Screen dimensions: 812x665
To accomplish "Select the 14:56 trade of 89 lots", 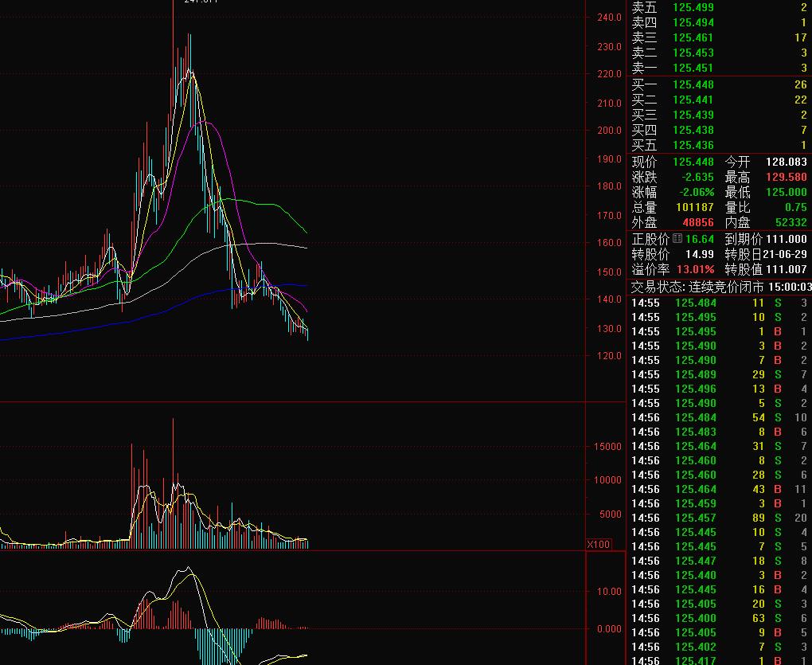I will [720, 518].
